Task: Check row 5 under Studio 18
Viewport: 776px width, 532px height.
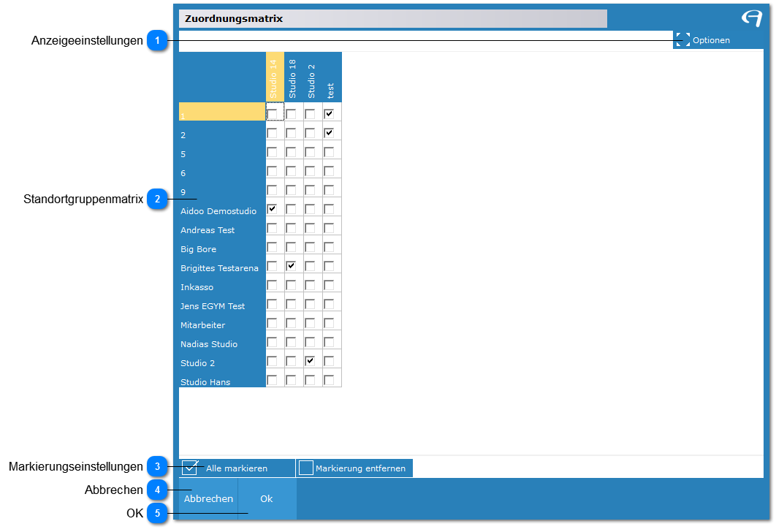Action: (x=291, y=152)
